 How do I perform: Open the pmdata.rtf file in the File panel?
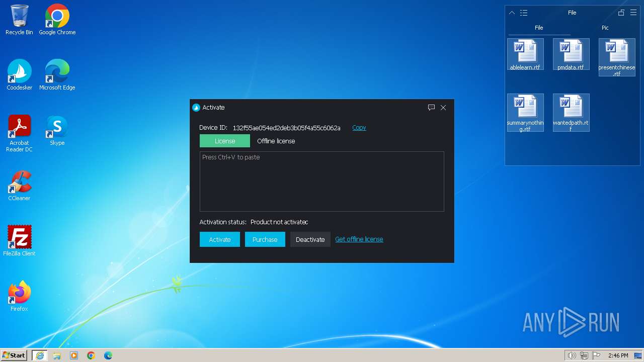pos(571,54)
